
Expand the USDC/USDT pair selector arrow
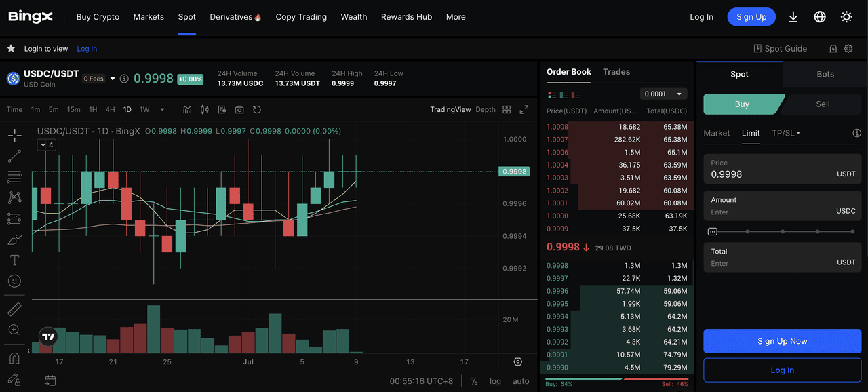[x=113, y=79]
